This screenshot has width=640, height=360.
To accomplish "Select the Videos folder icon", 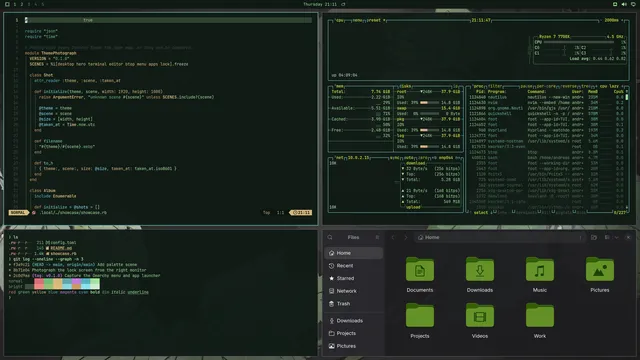I will point(480,316).
